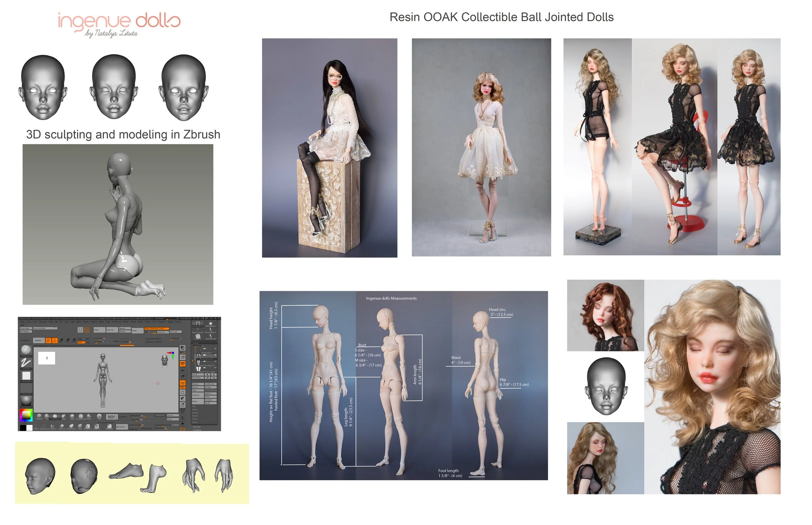Click the white document thumbnail preview in canvas

[x=47, y=358]
